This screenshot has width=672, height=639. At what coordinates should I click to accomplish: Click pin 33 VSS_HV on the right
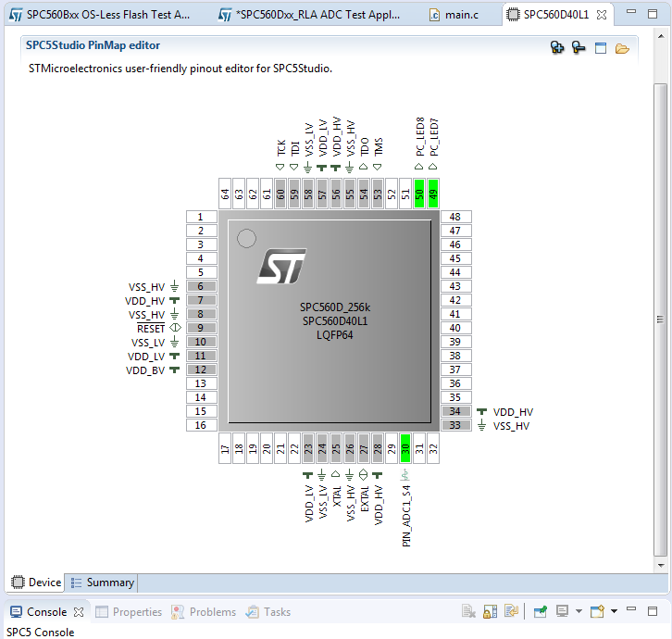456,425
